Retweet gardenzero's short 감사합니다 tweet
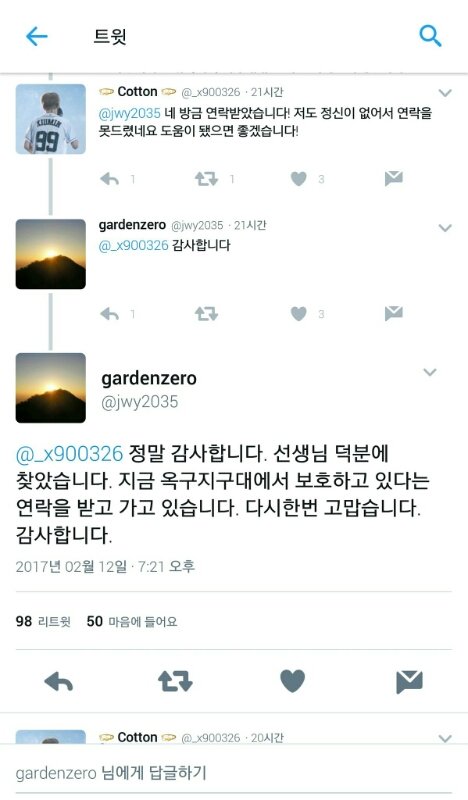 [206, 314]
